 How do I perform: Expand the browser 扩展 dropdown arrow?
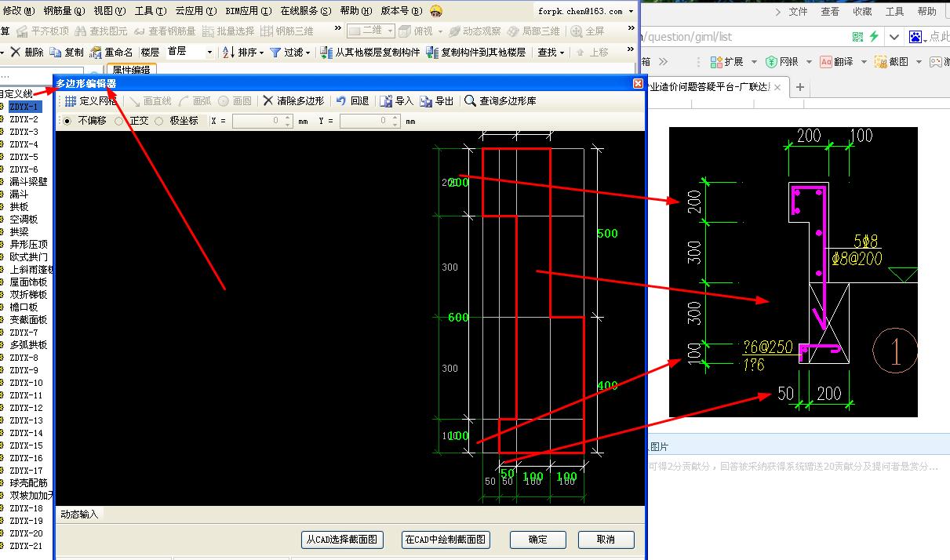(754, 62)
